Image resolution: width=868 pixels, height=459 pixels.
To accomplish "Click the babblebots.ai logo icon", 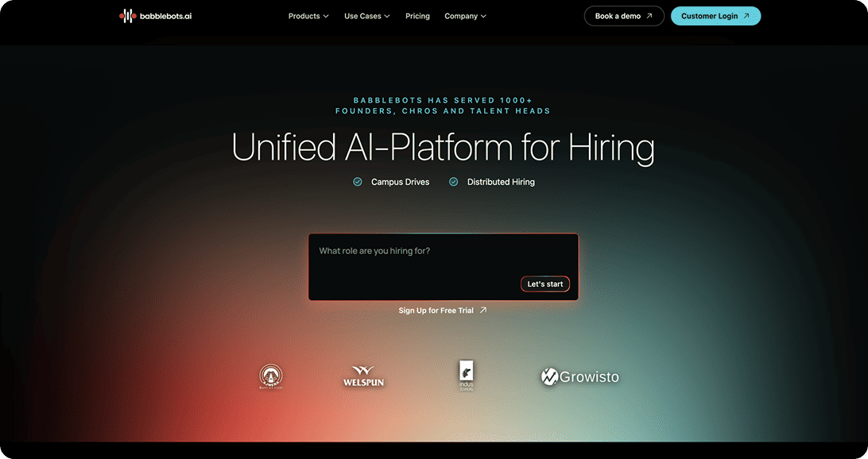I will tap(127, 16).
